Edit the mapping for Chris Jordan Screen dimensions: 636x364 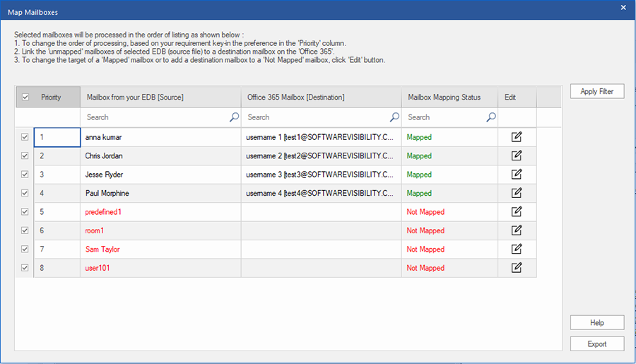[517, 155]
